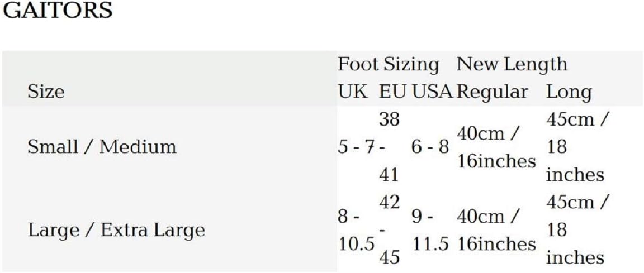
Task: Select the EU column header
Action: pyautogui.click(x=393, y=92)
